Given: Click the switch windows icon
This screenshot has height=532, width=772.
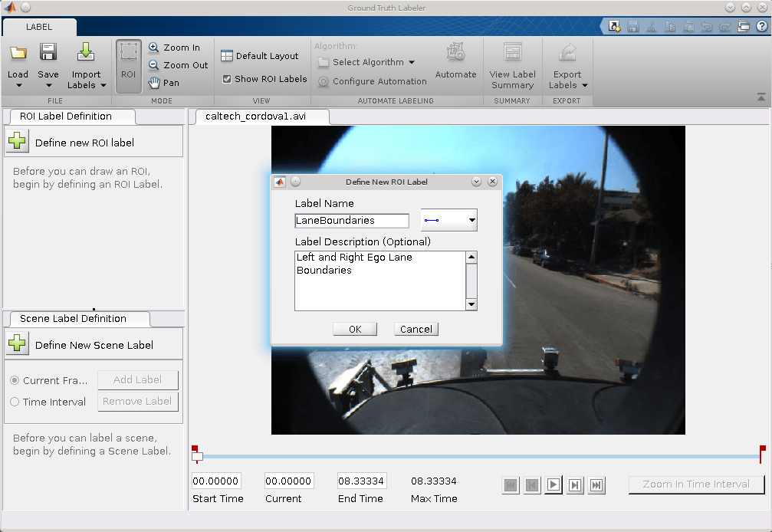Looking at the screenshot, I should click(744, 26).
